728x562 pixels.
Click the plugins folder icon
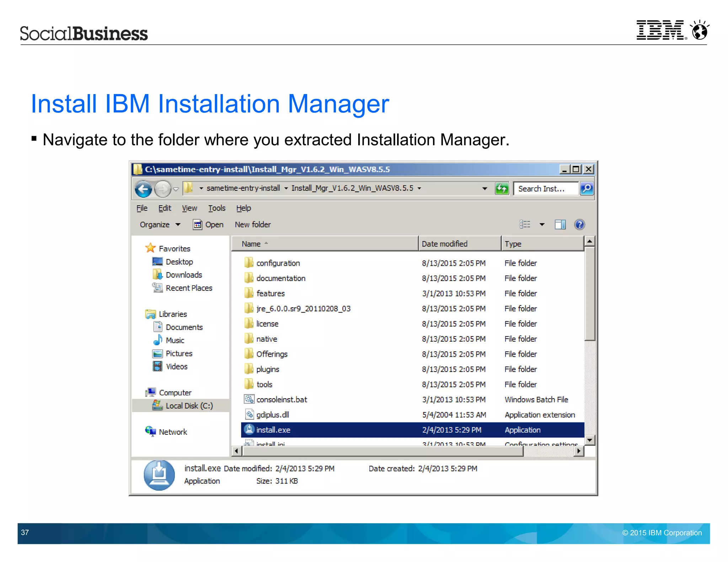point(248,369)
